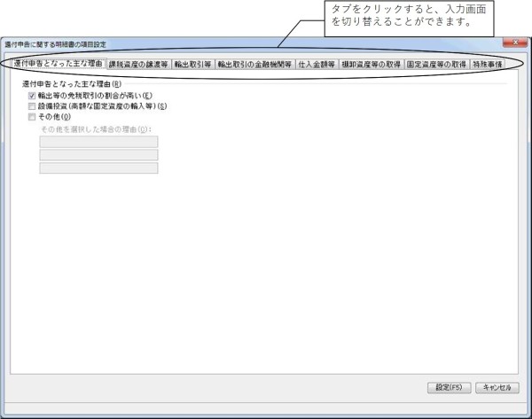Select the 特殊事情 tab
Image resolution: width=532 pixels, height=419 pixels.
click(487, 65)
